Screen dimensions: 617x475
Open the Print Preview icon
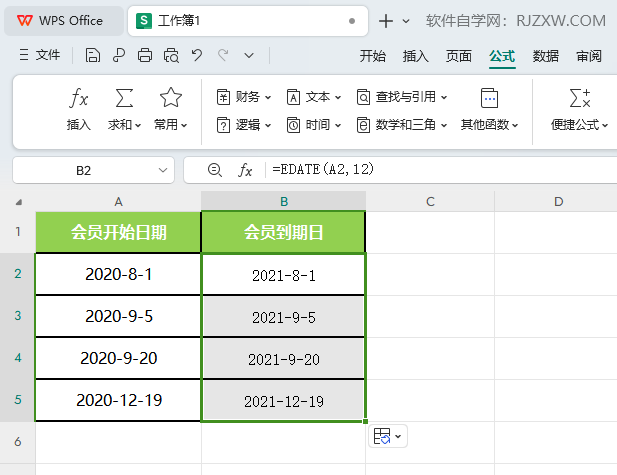(x=171, y=56)
